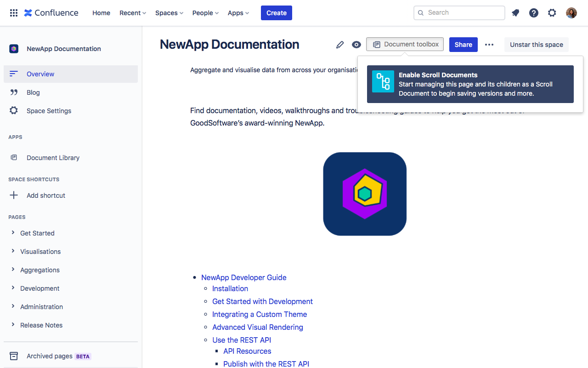The height and width of the screenshot is (368, 588).
Task: Open the notifications bell icon
Action: click(515, 13)
